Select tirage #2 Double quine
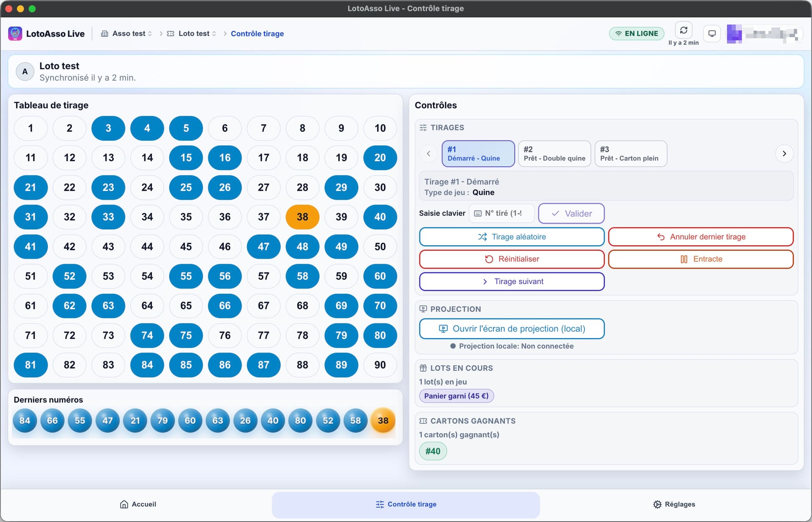 click(x=554, y=153)
